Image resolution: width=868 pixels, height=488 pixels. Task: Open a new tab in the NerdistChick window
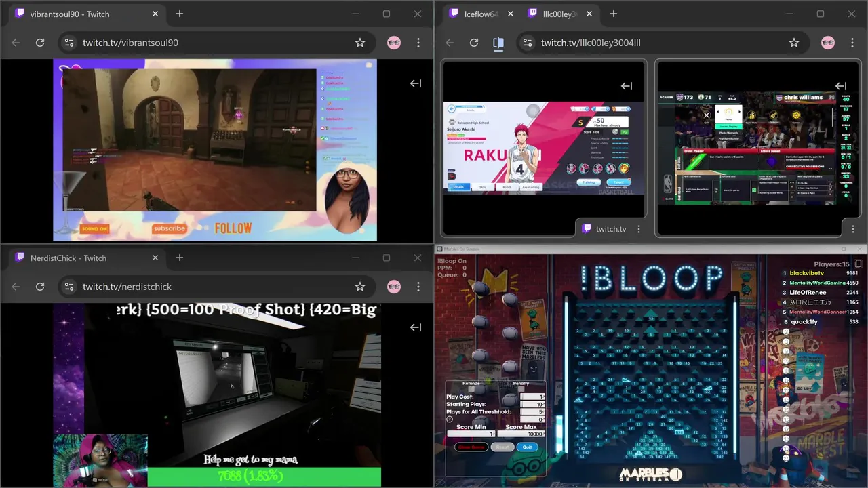pyautogui.click(x=180, y=258)
